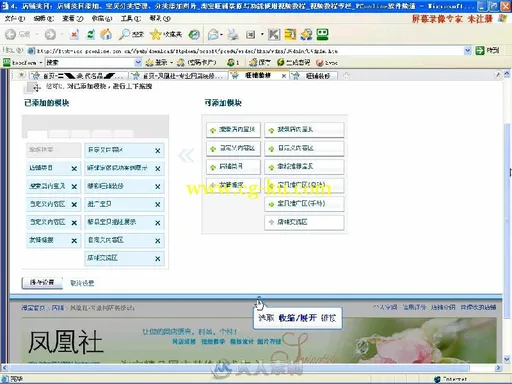Open the address bar dropdown arrow
The image size is (512, 384).
click(x=467, y=51)
